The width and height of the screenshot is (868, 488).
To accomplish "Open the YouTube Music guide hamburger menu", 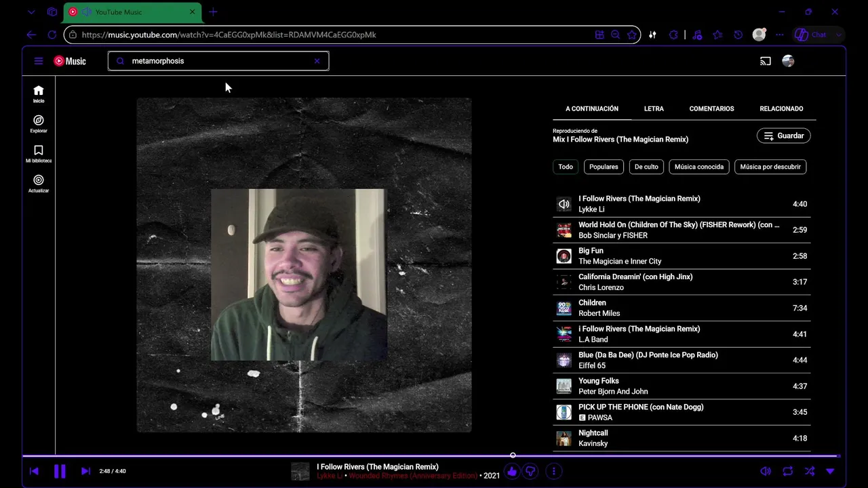I will tap(39, 61).
